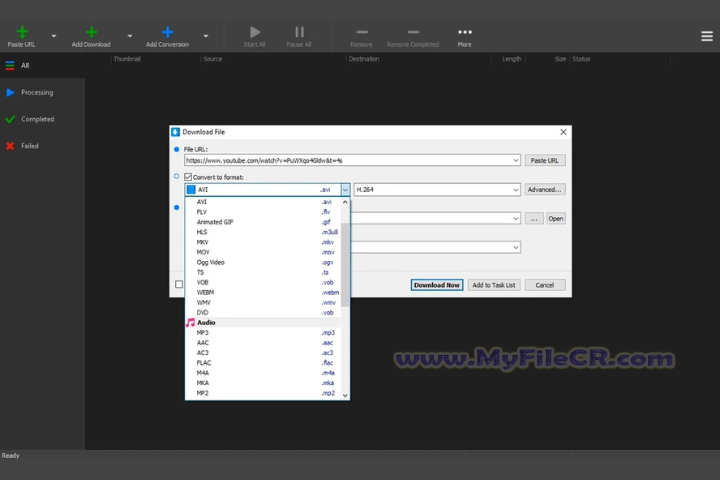Viewport: 720px width, 480px height.
Task: Click the Advanced... button
Action: click(x=545, y=190)
